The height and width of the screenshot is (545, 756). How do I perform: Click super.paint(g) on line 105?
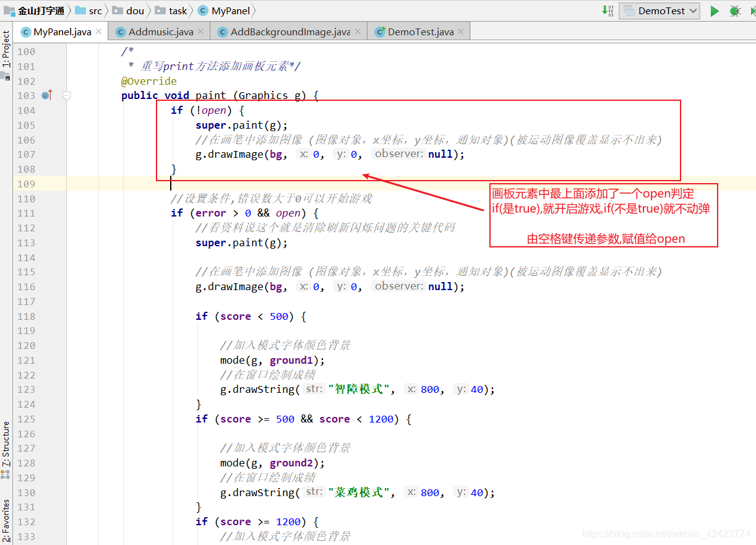click(x=242, y=125)
